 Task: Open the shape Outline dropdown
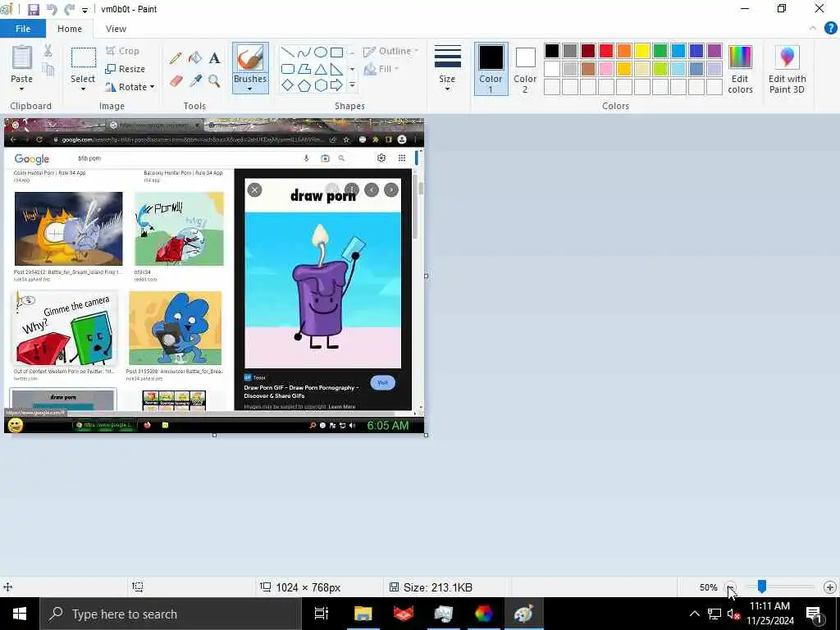(x=390, y=51)
